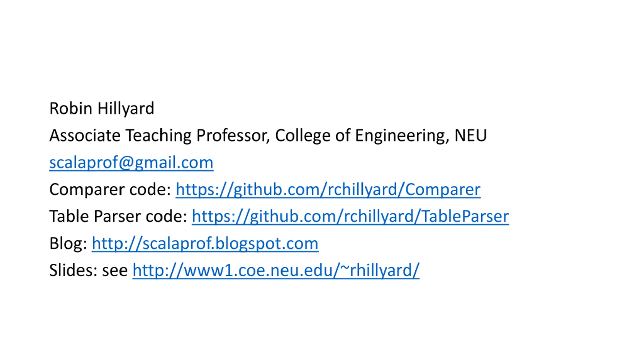
Task: Click the surname "Hillyard" in the top line
Action: pos(126,108)
